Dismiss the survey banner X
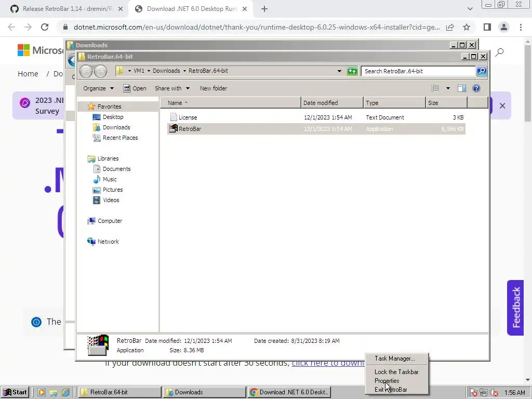 (x=502, y=106)
